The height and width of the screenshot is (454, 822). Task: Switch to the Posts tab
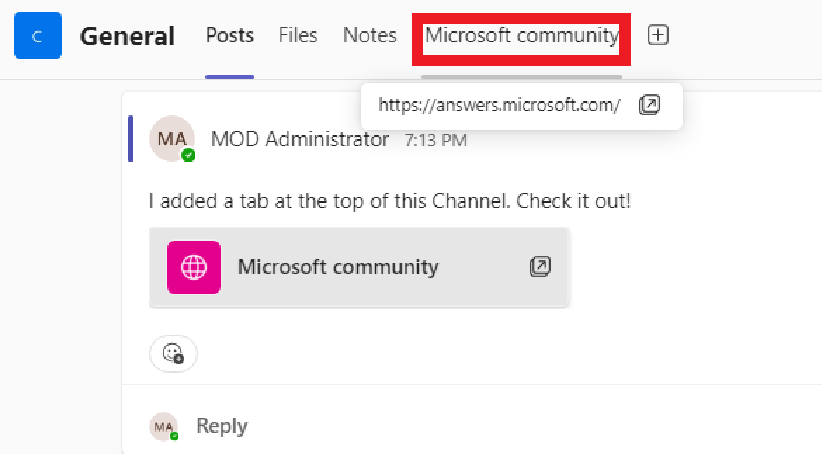(x=230, y=35)
